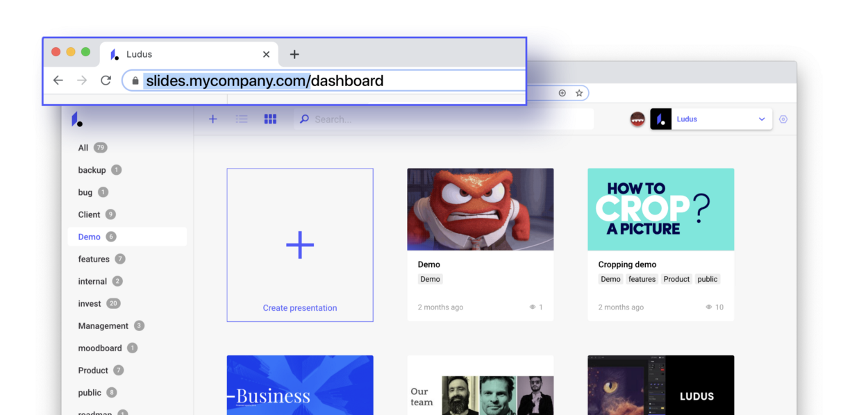
Task: Switch to list view layout
Action: [242, 119]
